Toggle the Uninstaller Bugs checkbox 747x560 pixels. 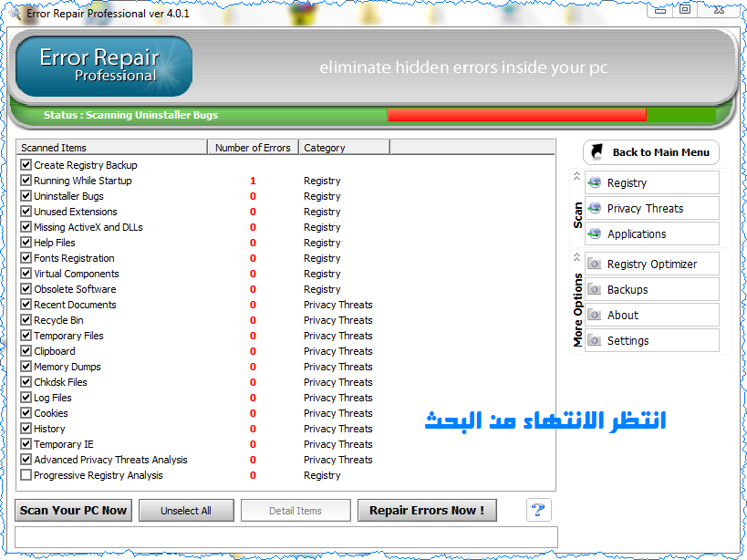(x=26, y=196)
